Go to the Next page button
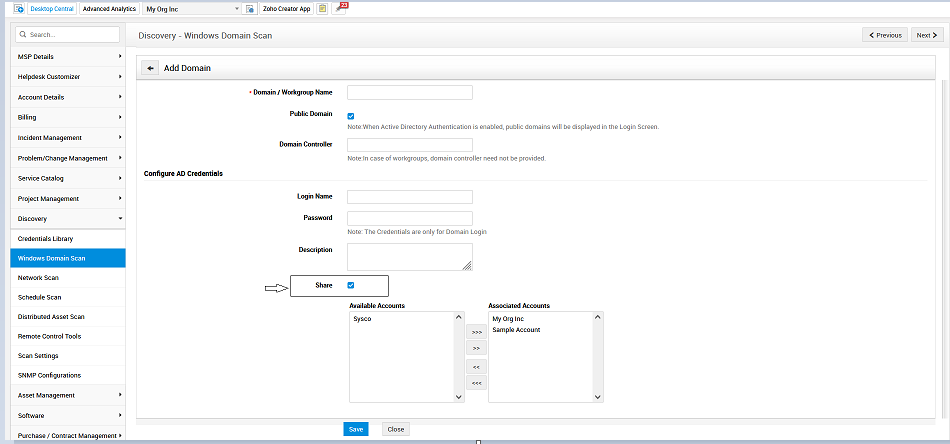 926,35
